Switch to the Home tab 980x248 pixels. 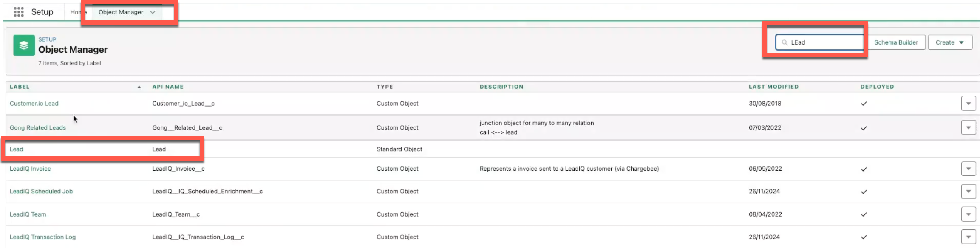point(76,12)
